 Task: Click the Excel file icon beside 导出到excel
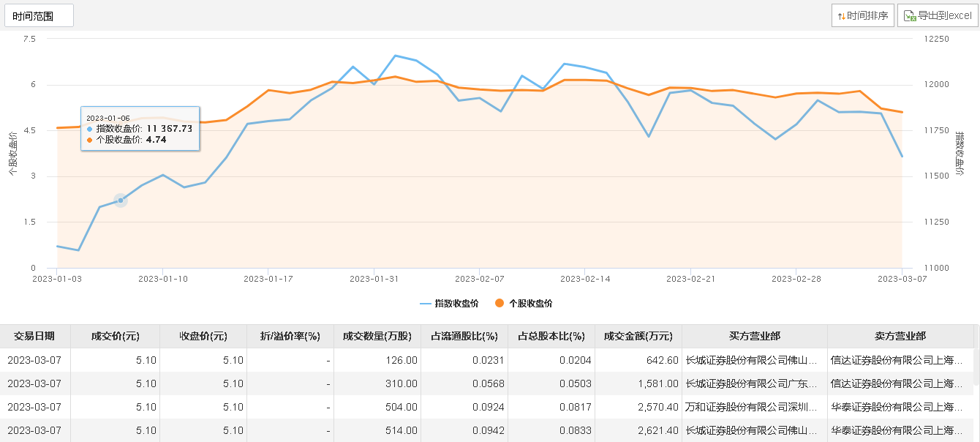pyautogui.click(x=910, y=15)
